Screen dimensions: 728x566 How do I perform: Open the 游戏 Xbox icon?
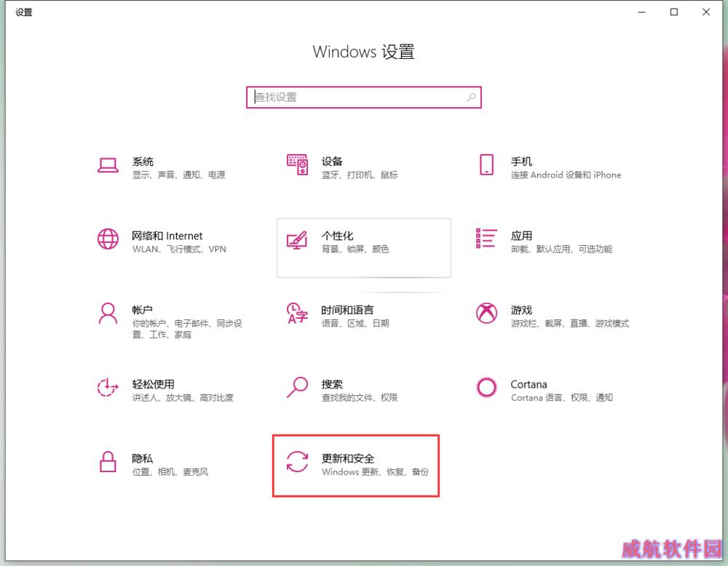point(486,313)
